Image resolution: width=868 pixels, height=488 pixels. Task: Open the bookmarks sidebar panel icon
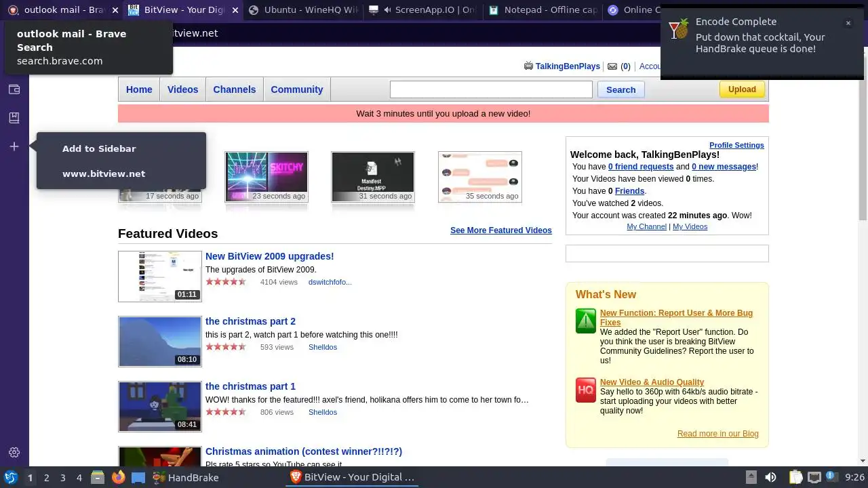coord(14,118)
